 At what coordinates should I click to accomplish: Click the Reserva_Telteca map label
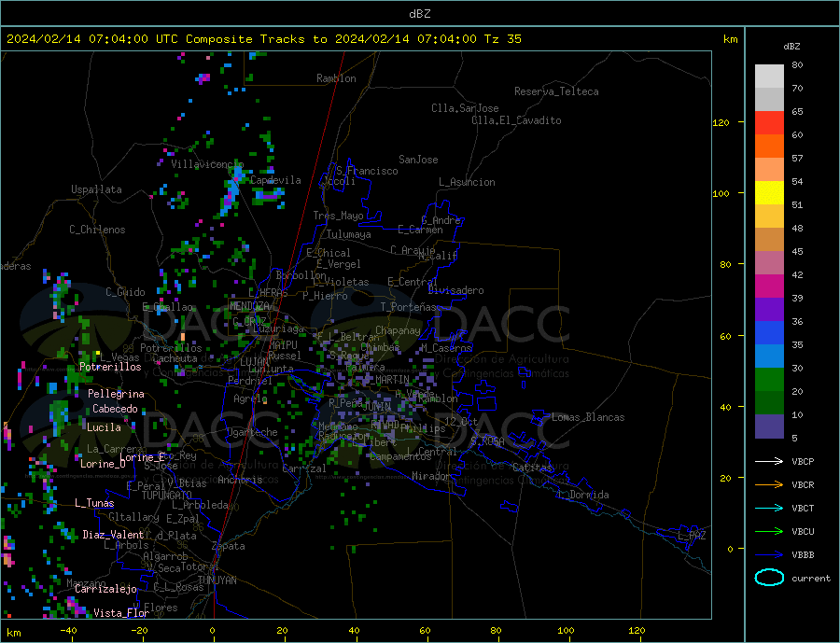tap(556, 91)
